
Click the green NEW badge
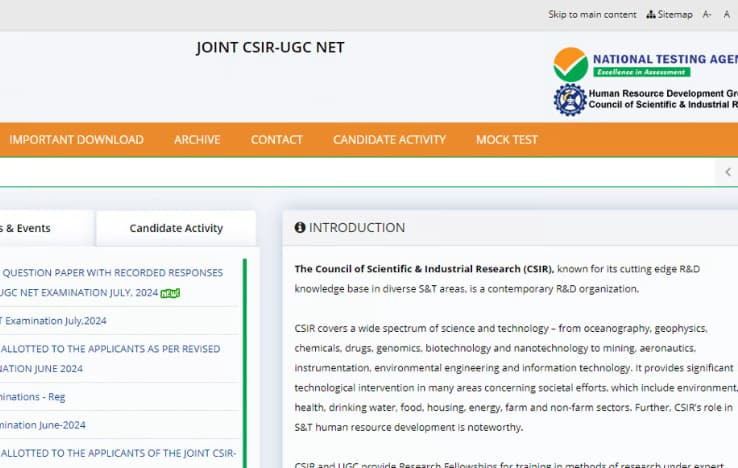coord(170,293)
